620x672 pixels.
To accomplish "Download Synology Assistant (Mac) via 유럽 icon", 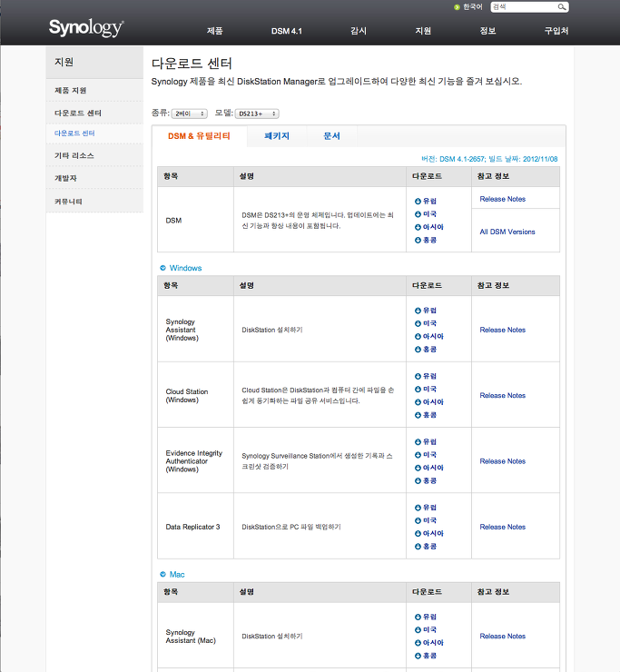I will click(418, 617).
